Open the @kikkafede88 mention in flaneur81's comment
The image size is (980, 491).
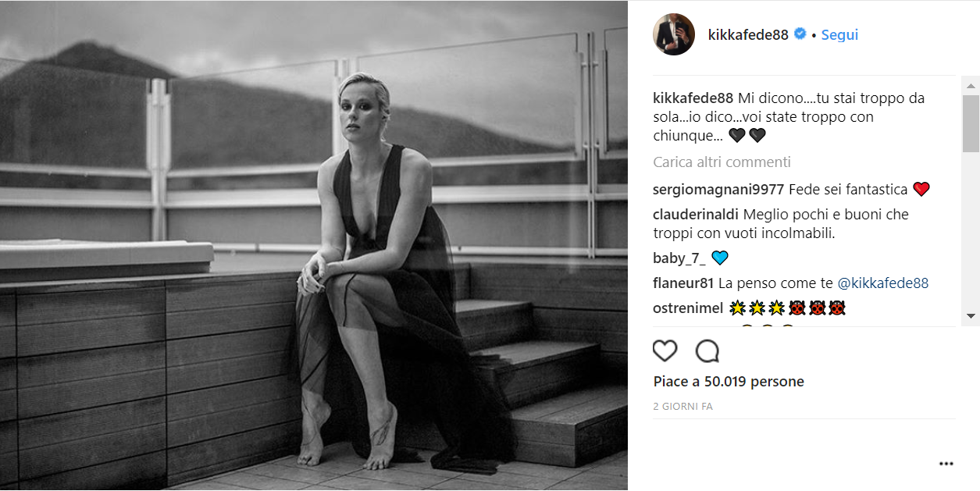tap(882, 283)
